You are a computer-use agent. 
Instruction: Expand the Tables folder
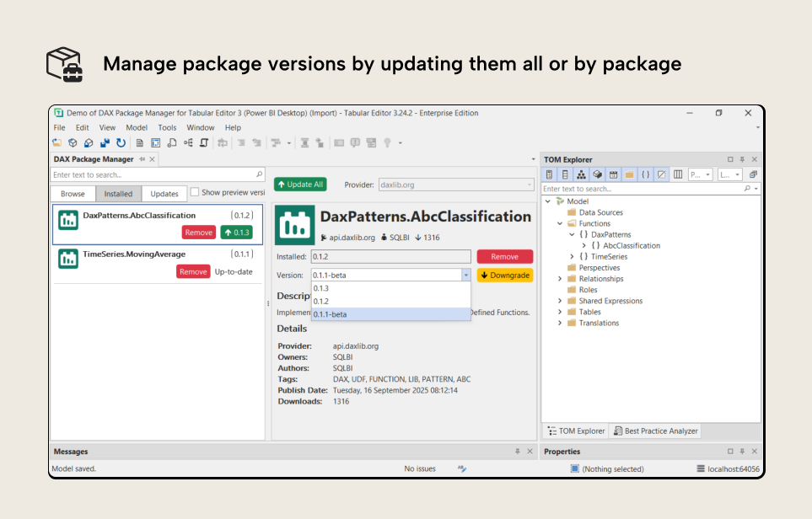[x=560, y=312]
